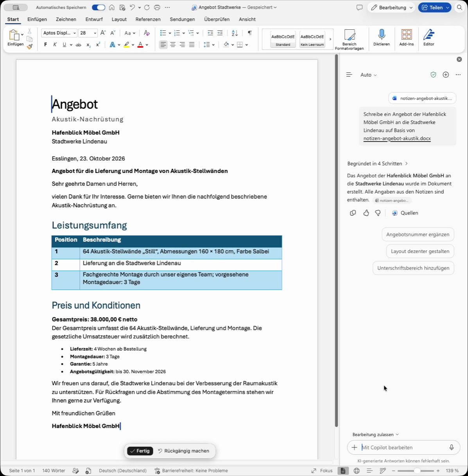Justify the paragraph text
This screenshot has width=468, height=476.
click(192, 45)
